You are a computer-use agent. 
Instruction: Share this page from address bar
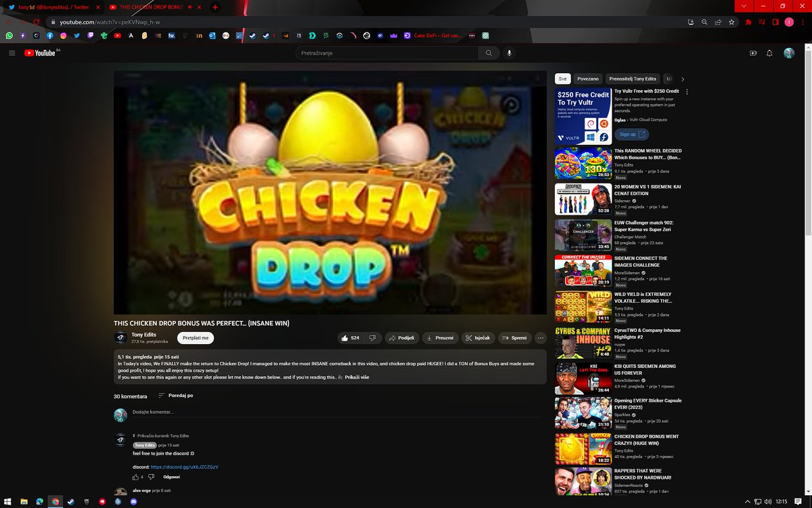coord(718,22)
